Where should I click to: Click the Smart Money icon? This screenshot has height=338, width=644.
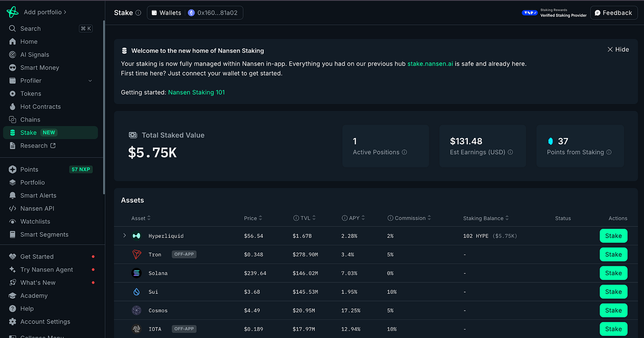(12, 68)
